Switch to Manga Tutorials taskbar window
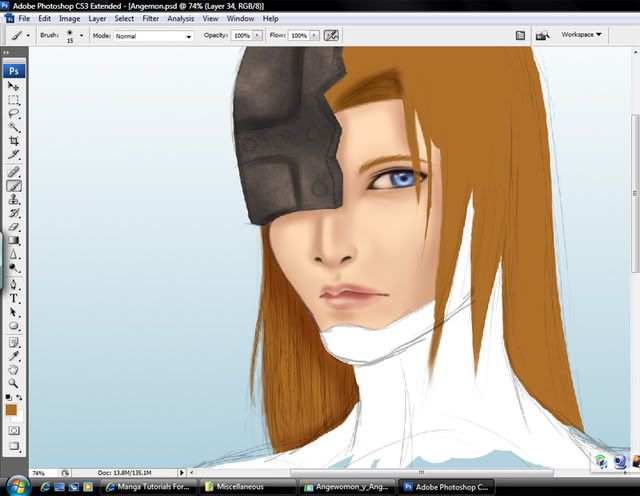Image resolution: width=640 pixels, height=496 pixels. pos(149,487)
